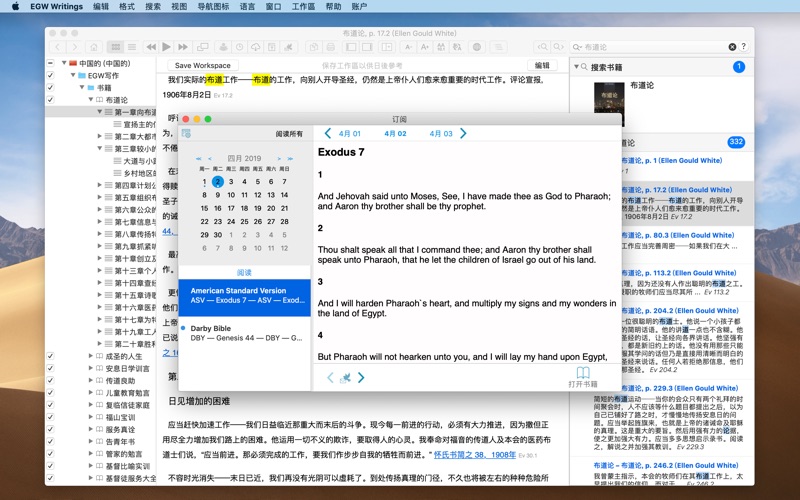Increase font size with A+ icon
800x500 pixels.
424,47
